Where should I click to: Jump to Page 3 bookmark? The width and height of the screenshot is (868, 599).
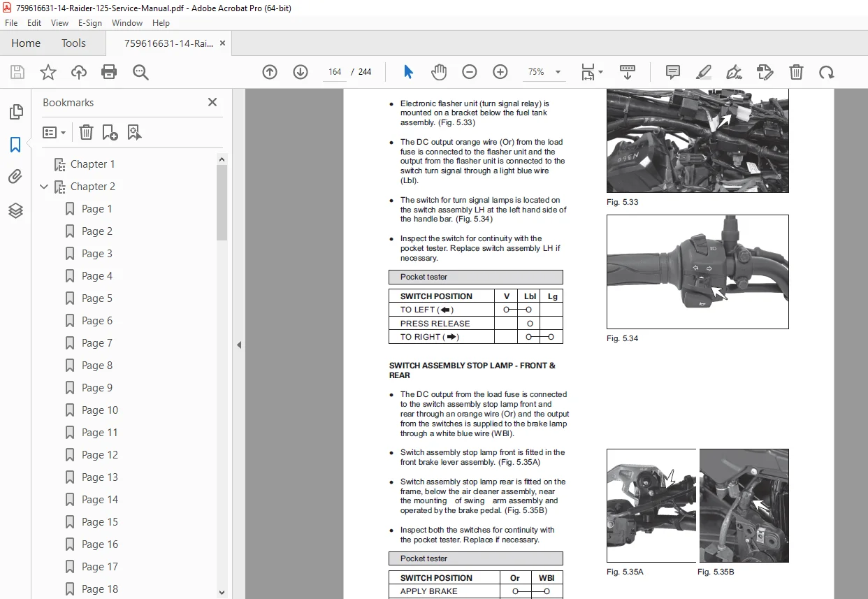click(x=96, y=254)
